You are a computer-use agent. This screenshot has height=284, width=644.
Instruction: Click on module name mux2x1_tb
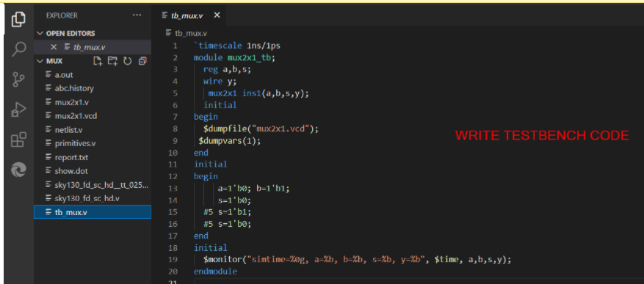[x=250, y=57]
